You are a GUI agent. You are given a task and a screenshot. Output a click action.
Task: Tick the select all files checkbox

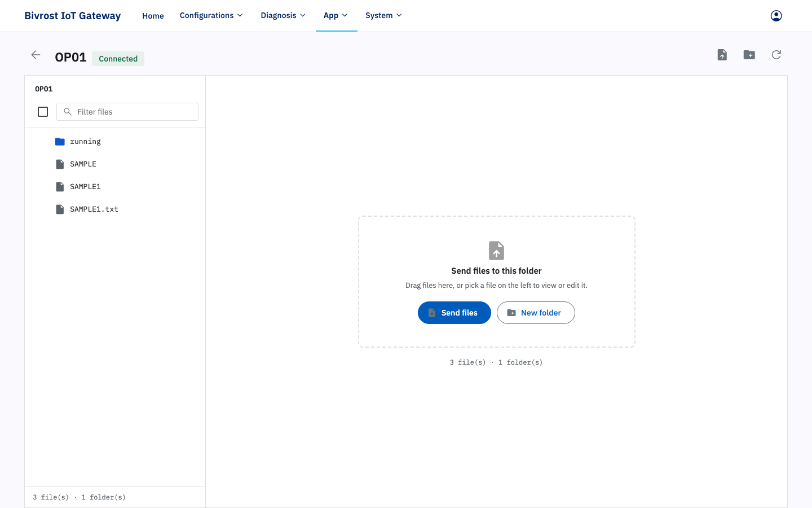pyautogui.click(x=43, y=112)
